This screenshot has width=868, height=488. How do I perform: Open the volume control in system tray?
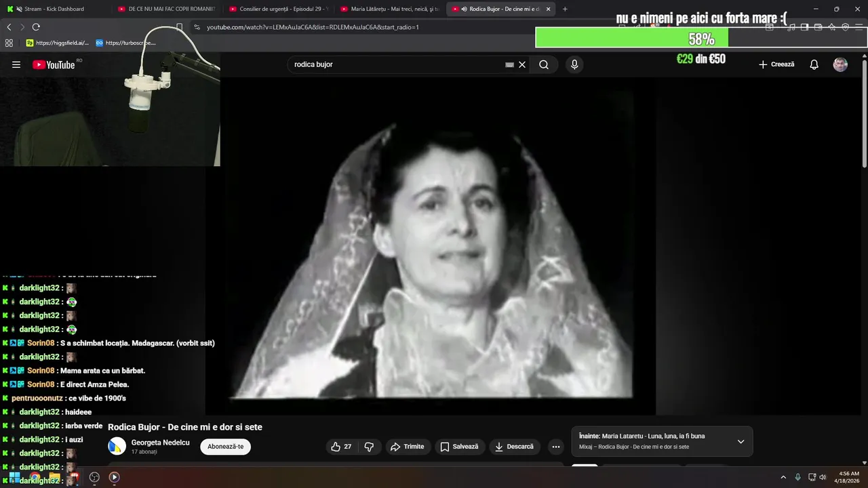point(823,477)
